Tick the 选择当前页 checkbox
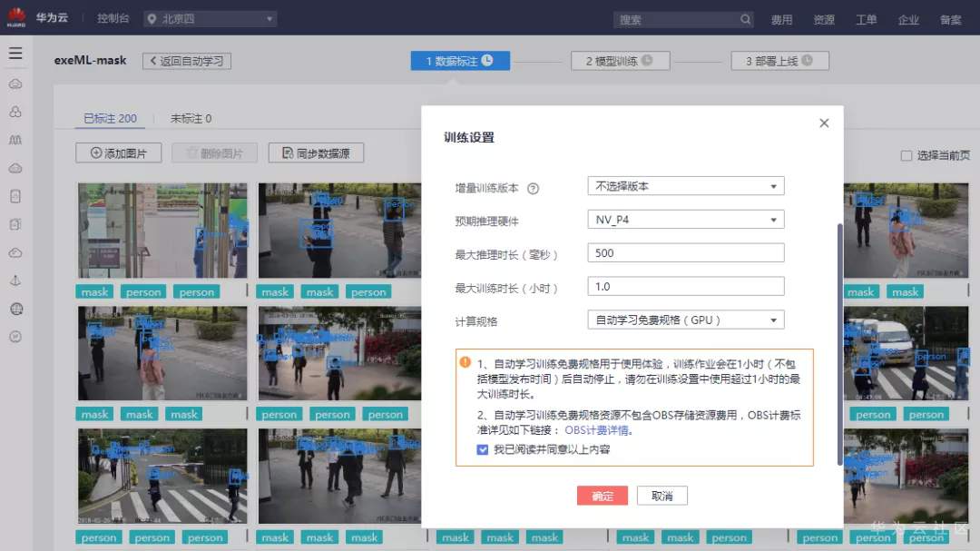 (906, 155)
